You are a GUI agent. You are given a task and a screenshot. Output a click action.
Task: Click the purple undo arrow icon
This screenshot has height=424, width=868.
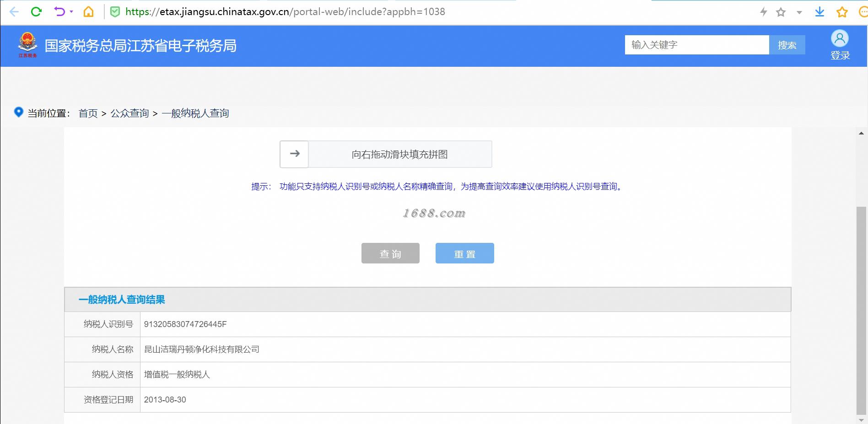click(x=59, y=11)
